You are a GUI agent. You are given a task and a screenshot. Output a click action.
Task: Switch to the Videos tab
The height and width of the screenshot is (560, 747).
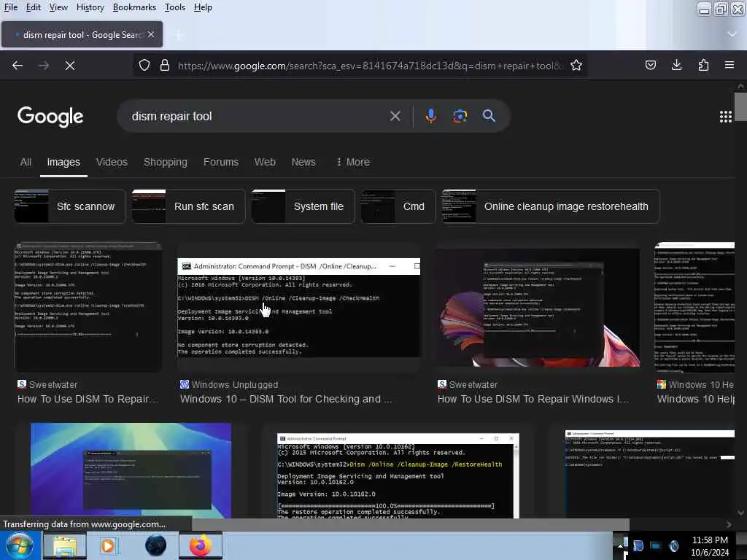point(112,162)
